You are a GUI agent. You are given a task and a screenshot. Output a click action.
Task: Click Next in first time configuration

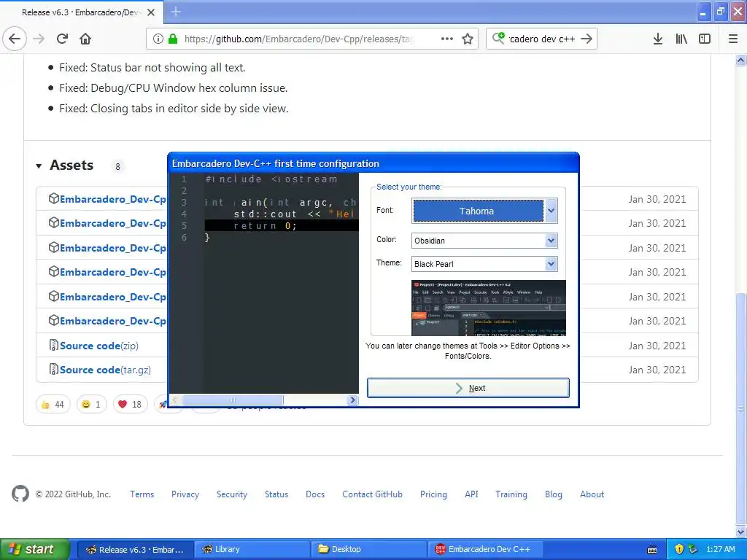(x=468, y=388)
